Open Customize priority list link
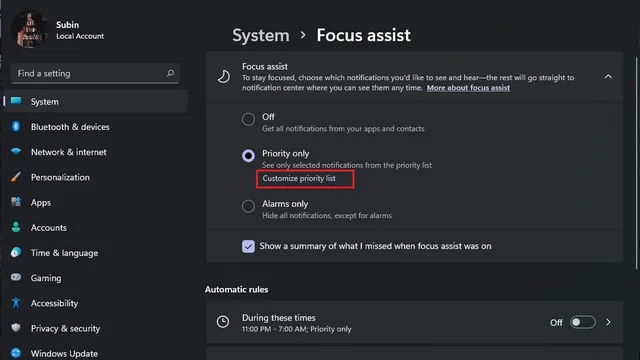This screenshot has width=640, height=360. pos(299,178)
